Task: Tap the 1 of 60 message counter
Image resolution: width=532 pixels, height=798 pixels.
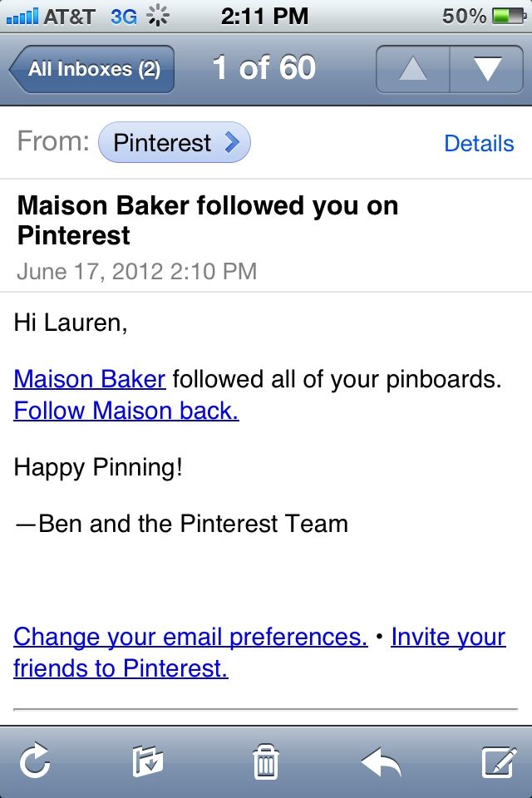Action: click(264, 67)
